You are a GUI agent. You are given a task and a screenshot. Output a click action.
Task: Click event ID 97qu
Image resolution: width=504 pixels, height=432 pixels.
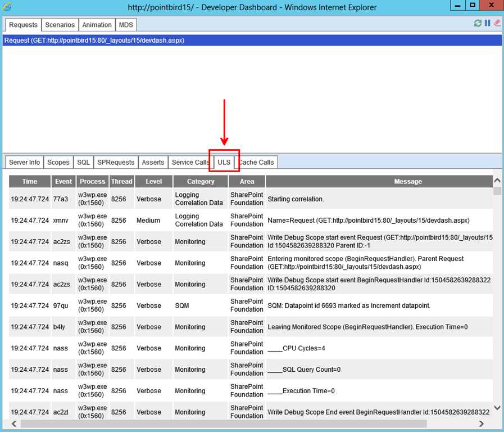[61, 305]
